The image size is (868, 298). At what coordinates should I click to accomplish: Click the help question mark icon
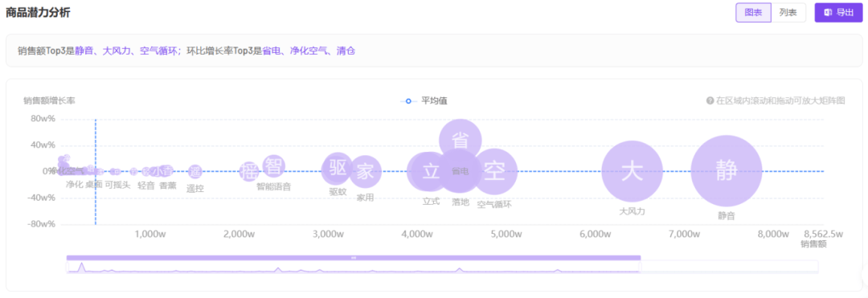(x=710, y=100)
